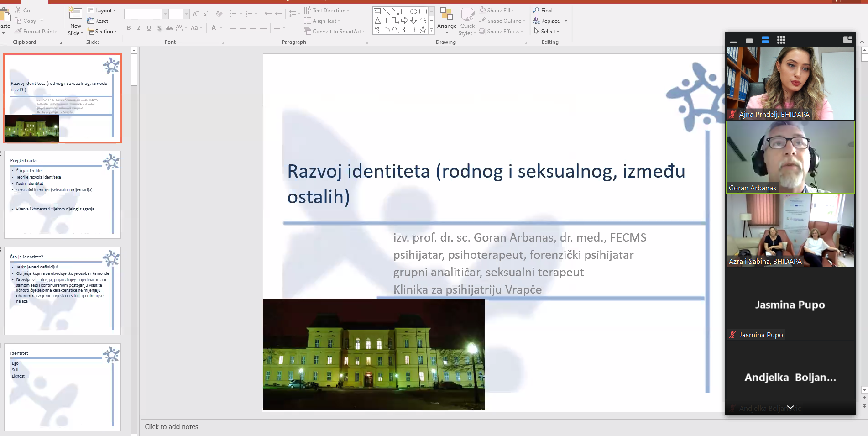
Task: Click the 'Click to add notes' area
Action: coord(172,427)
